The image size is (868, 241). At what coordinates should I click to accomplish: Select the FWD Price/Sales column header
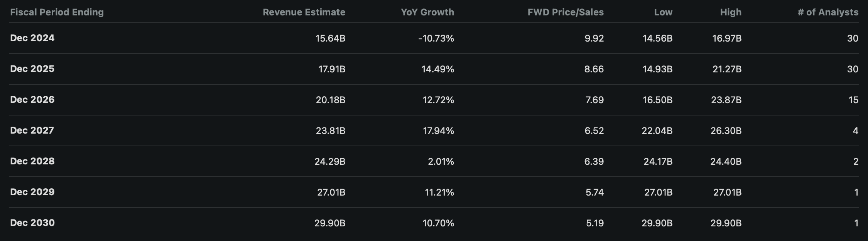[x=565, y=12]
